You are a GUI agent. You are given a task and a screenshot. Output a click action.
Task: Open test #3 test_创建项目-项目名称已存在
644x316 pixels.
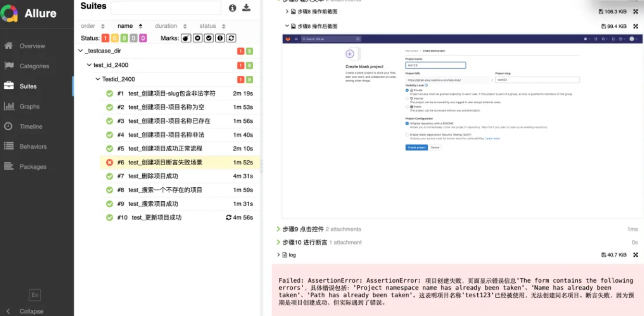pos(180,121)
